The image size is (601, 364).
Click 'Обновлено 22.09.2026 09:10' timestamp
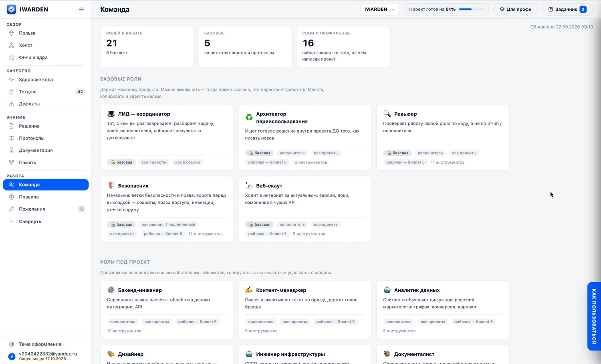pyautogui.click(x=561, y=27)
